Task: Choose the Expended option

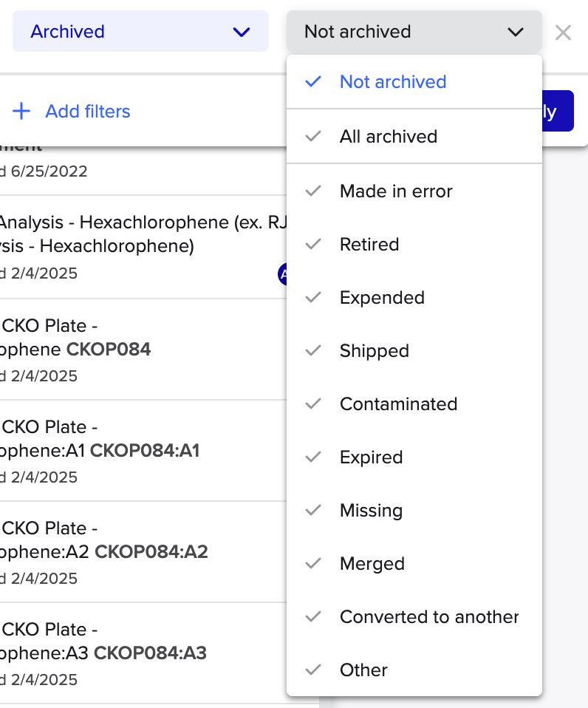Action: 381,298
